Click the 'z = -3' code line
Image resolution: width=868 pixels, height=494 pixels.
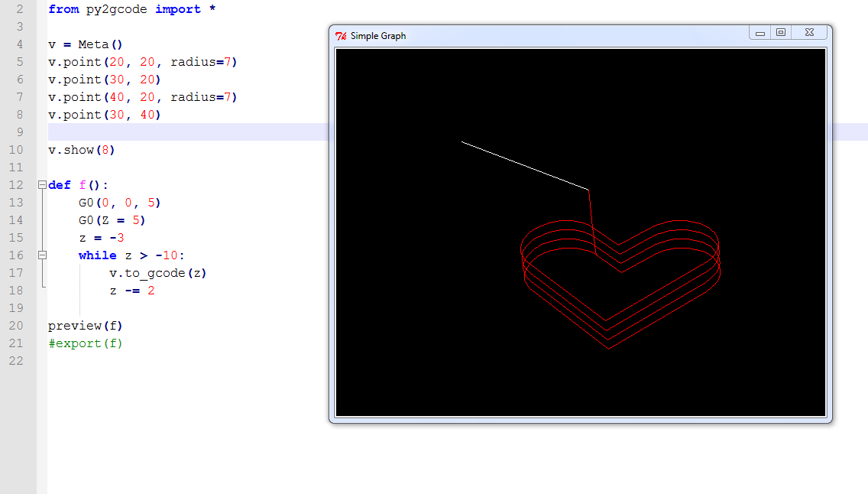[102, 238]
